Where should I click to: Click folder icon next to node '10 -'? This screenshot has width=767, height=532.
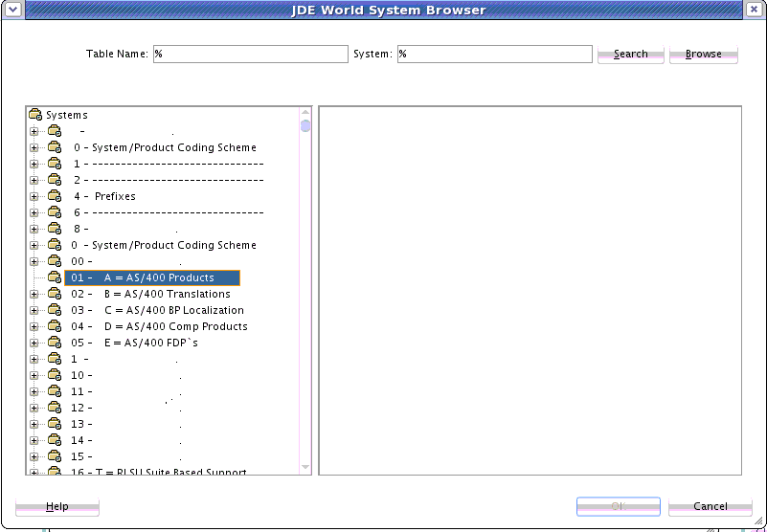(x=55, y=375)
